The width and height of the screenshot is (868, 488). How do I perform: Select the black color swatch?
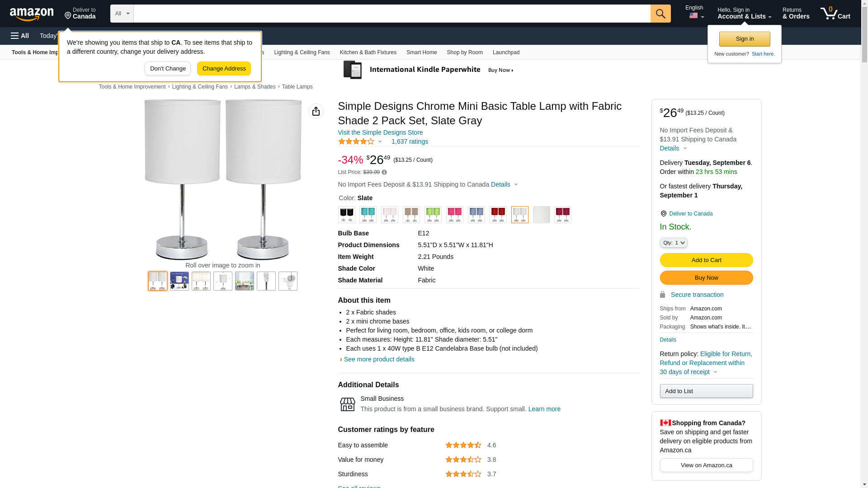pos(346,215)
